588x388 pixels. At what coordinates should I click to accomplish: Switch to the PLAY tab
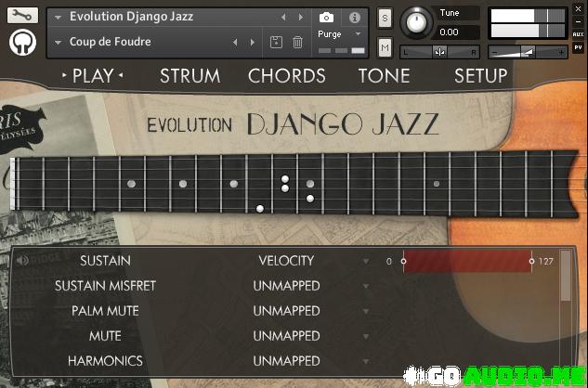click(x=93, y=76)
